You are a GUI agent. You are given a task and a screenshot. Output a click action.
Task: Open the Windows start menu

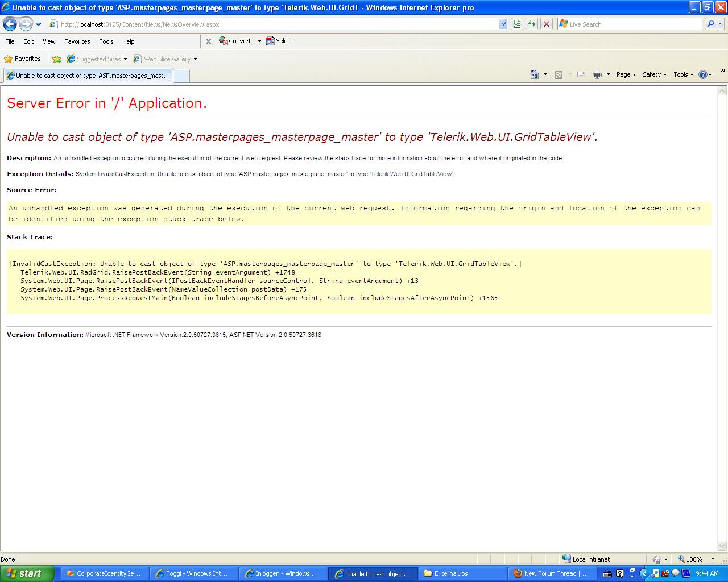[x=27, y=573]
